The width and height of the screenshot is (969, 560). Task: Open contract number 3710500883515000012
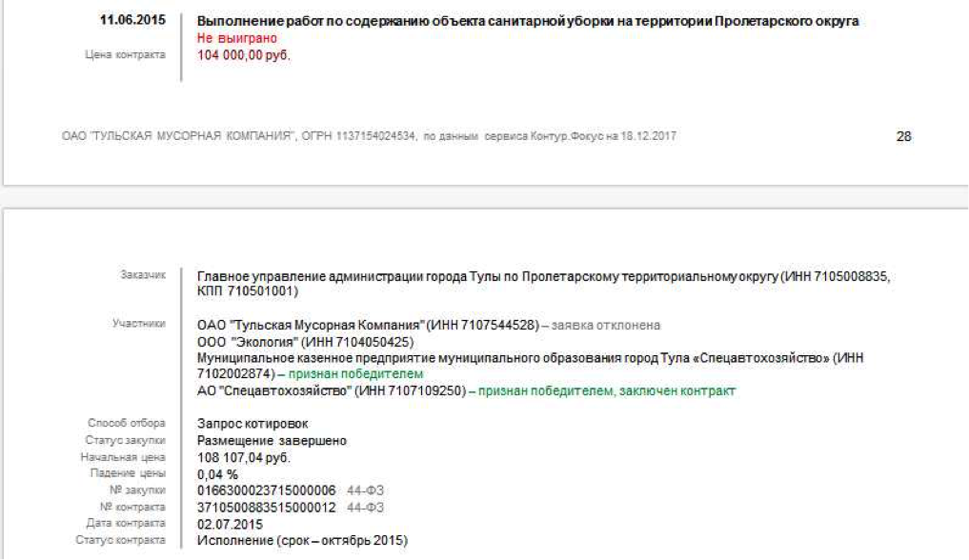266,508
